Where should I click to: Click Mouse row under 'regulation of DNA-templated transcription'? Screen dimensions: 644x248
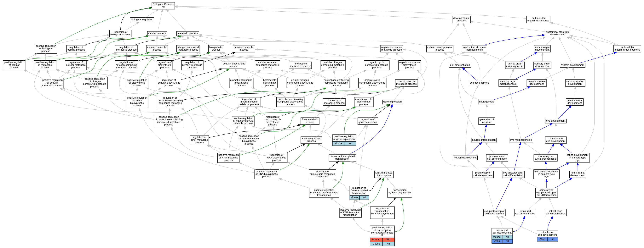point(359,198)
